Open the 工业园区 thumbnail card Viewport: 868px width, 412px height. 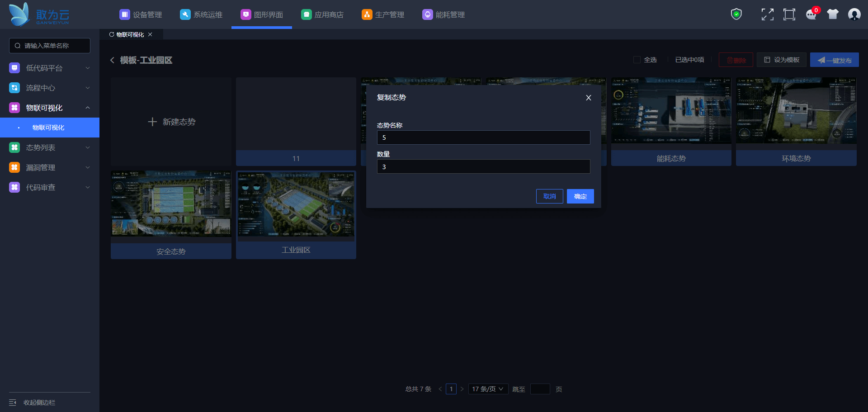tap(296, 215)
